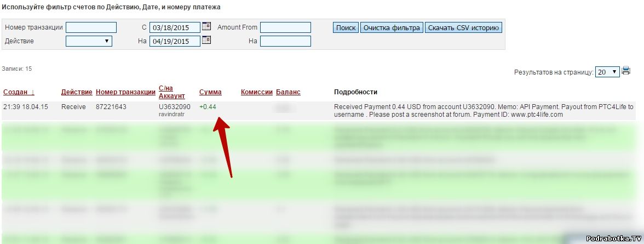Sort by the Действие column header
The width and height of the screenshot is (644, 244).
[77, 92]
